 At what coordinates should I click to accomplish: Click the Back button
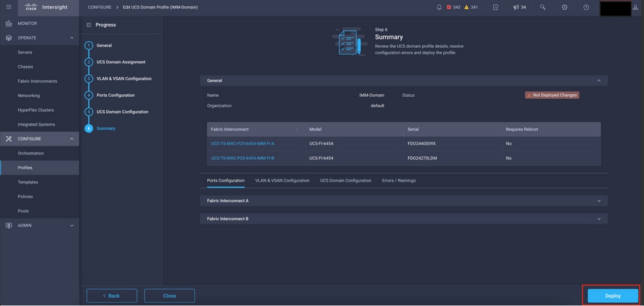pos(112,296)
